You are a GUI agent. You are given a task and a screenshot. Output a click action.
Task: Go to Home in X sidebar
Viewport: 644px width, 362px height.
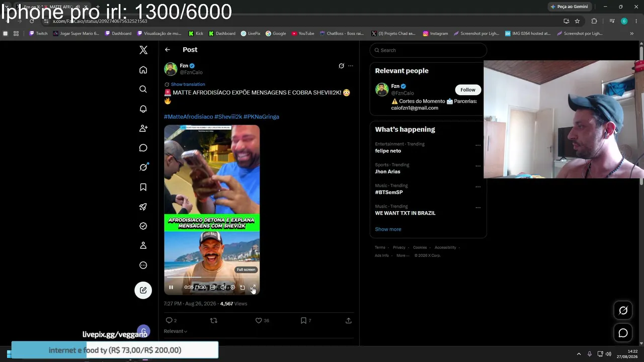[143, 70]
